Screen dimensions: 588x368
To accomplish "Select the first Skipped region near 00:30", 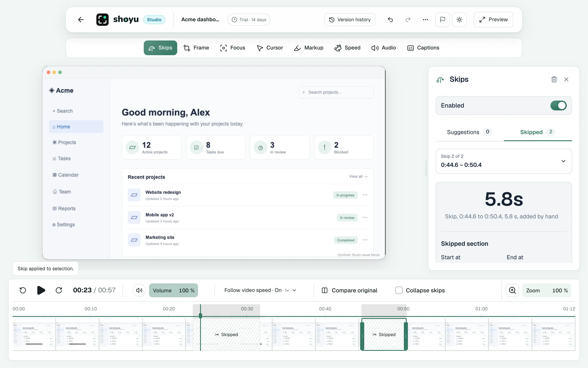I will (x=226, y=334).
